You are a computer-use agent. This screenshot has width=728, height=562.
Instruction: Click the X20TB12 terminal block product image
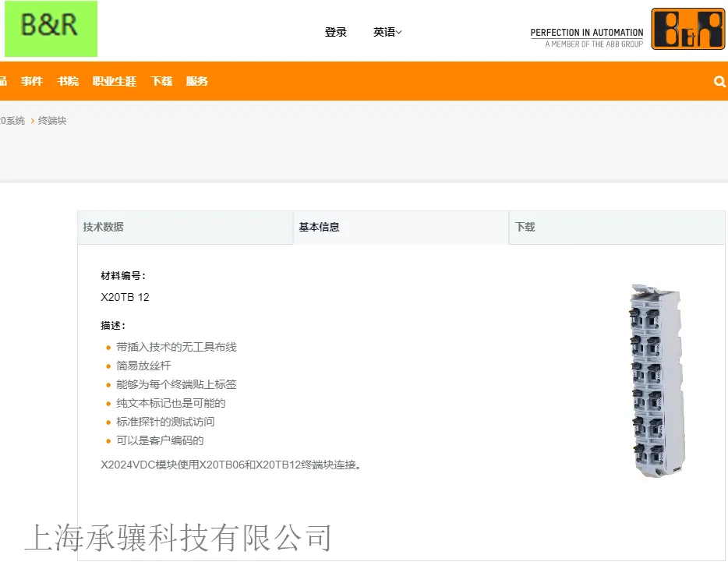pos(656,381)
